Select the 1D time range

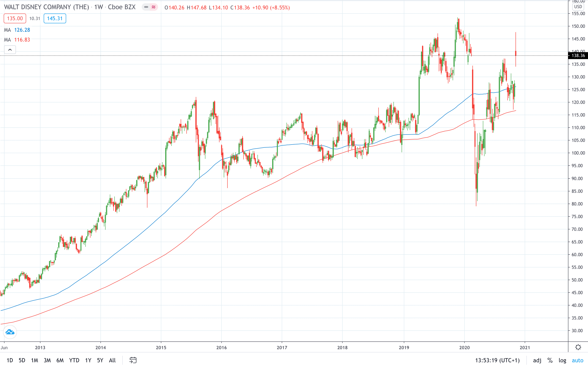10,360
